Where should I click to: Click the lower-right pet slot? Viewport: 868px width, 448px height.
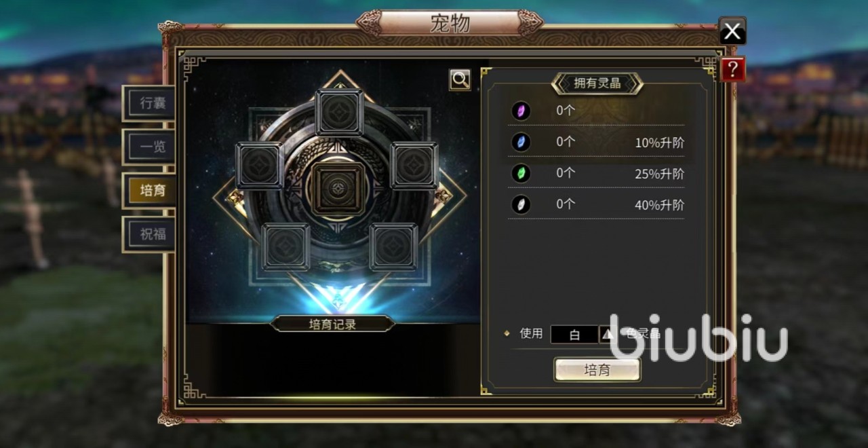(393, 246)
